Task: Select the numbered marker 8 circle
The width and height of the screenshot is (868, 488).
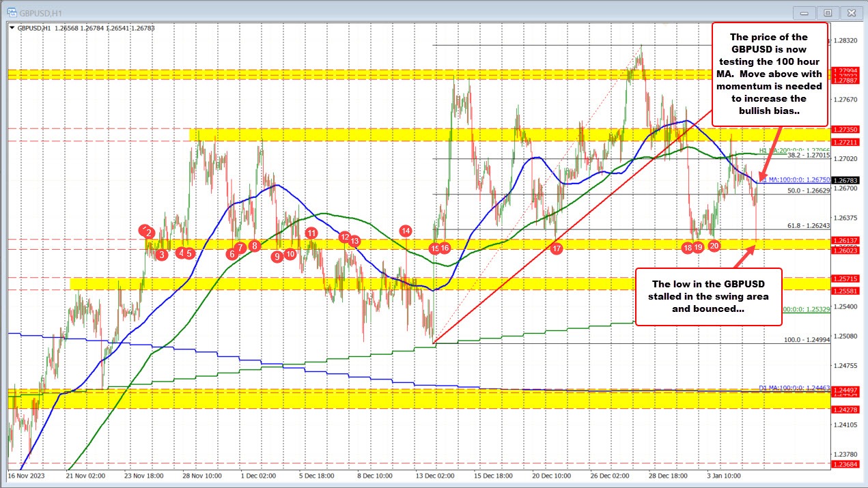Action: 255,244
